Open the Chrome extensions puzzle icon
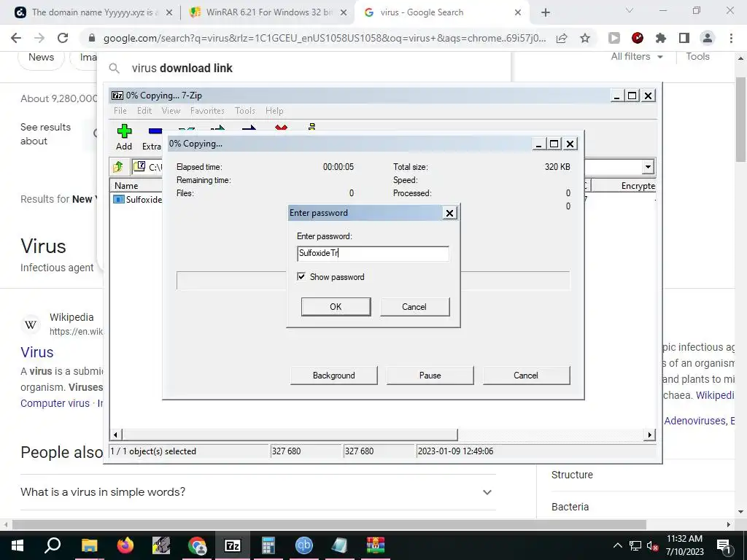747x560 pixels. tap(661, 38)
